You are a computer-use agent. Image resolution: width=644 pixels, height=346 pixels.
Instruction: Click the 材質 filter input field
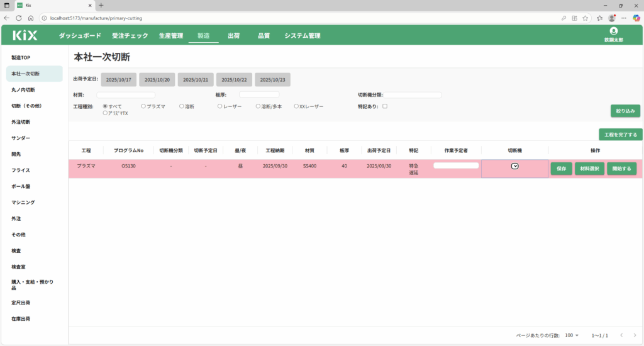point(126,95)
